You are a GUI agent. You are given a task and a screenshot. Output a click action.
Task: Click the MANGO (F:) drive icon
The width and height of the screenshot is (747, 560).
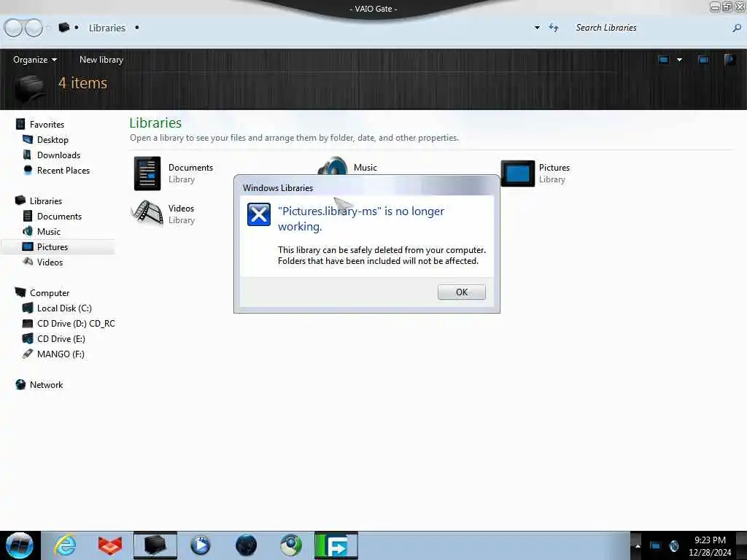[28, 354]
